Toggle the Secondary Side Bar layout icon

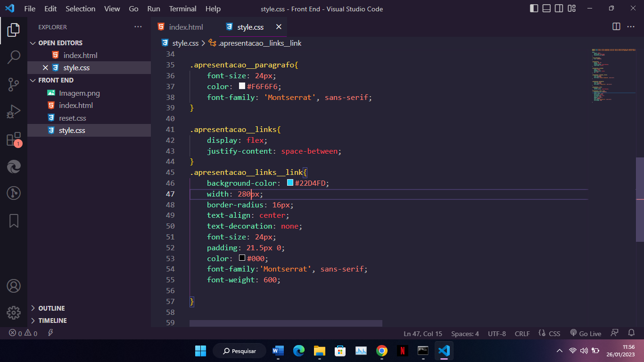pyautogui.click(x=559, y=8)
